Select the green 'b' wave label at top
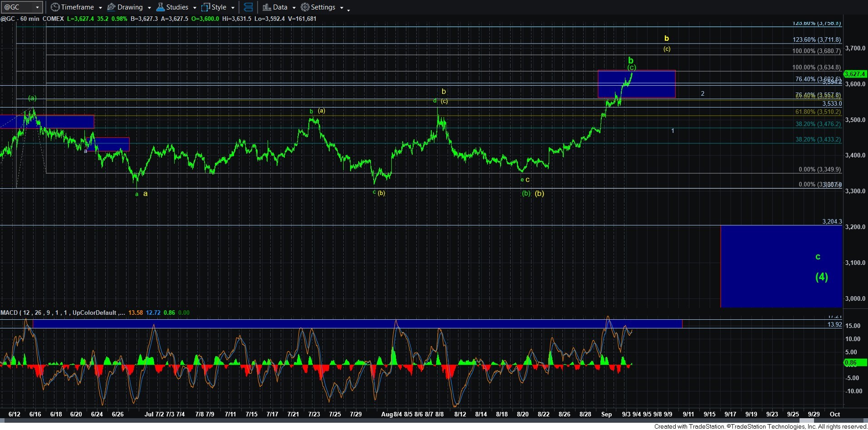 (x=630, y=60)
